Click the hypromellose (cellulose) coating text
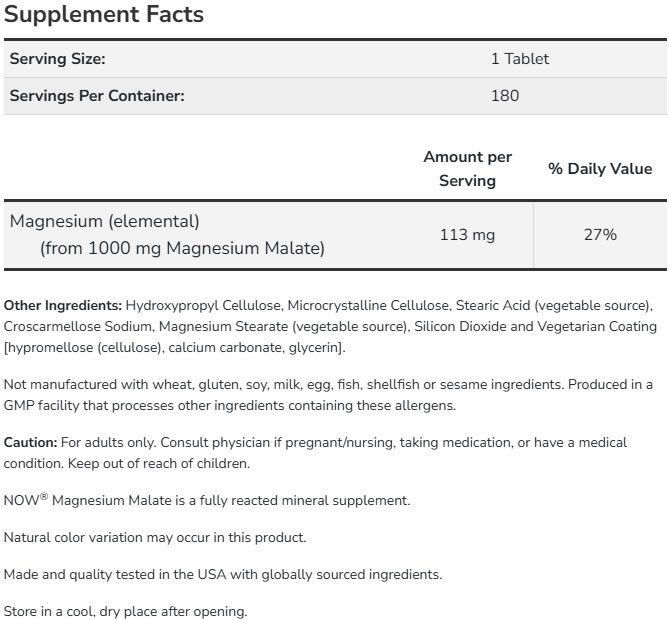Viewport: 669px width, 620px height. pyautogui.click(x=74, y=347)
